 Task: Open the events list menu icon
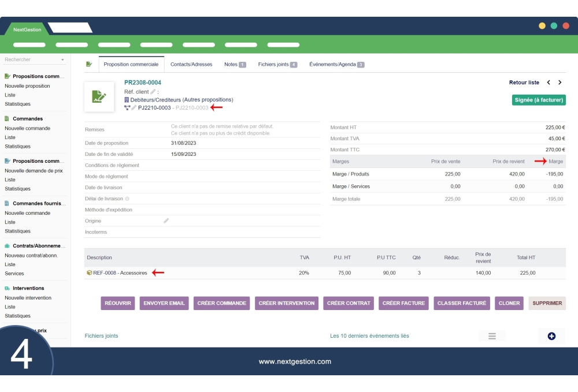492,336
